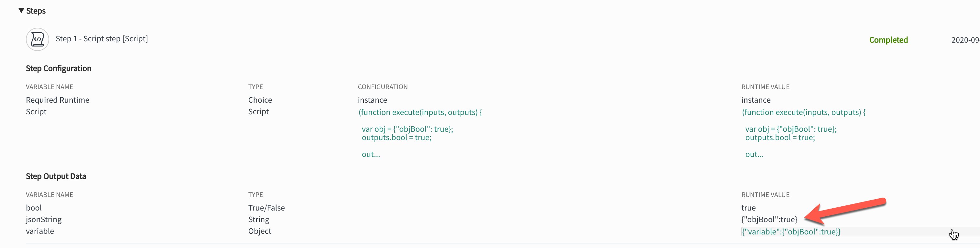Click the 'bool' output variable name
The width and height of the screenshot is (980, 248).
tap(34, 208)
